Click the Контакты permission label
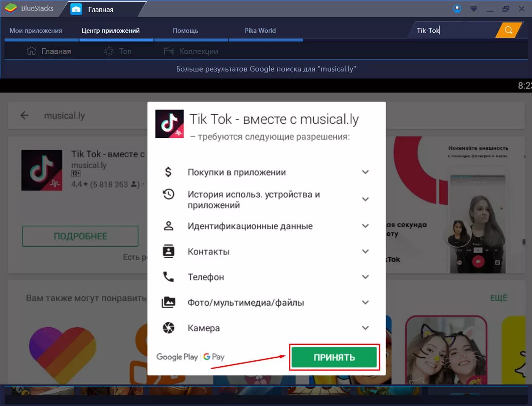The image size is (532, 406). pyautogui.click(x=209, y=252)
